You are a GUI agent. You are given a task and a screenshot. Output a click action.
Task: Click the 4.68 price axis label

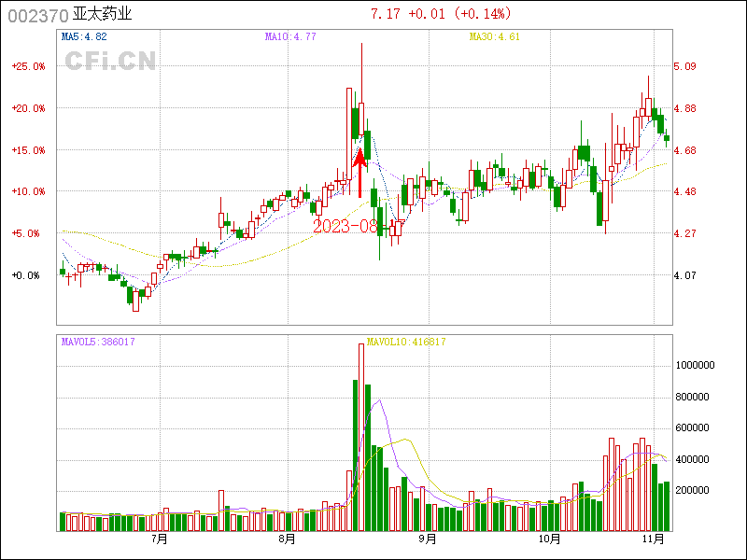coord(684,150)
